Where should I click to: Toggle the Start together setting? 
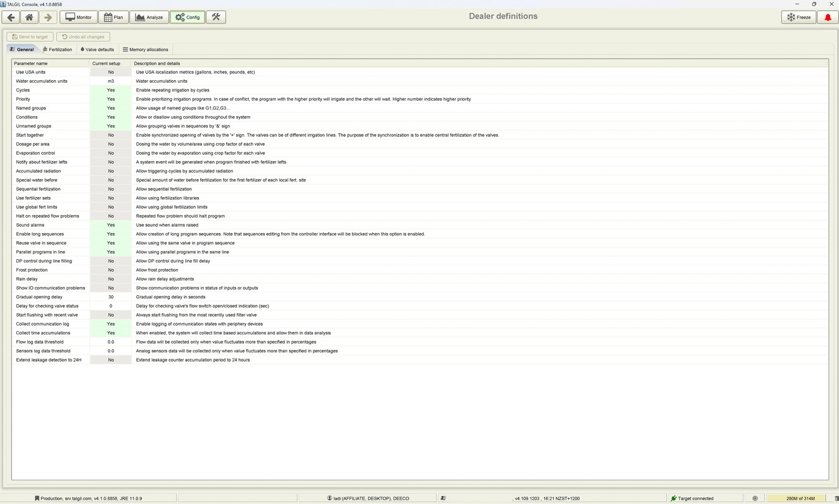pyautogui.click(x=111, y=135)
